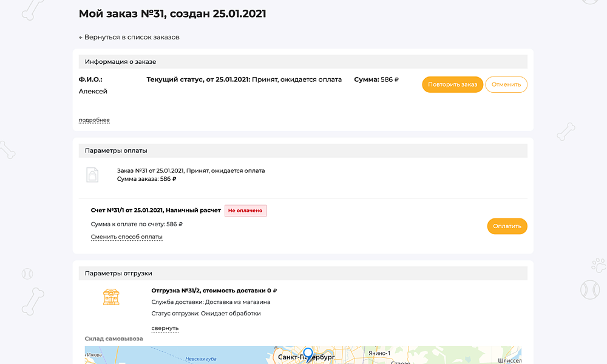Click the blue map location pin
607x364 pixels.
[x=308, y=354]
